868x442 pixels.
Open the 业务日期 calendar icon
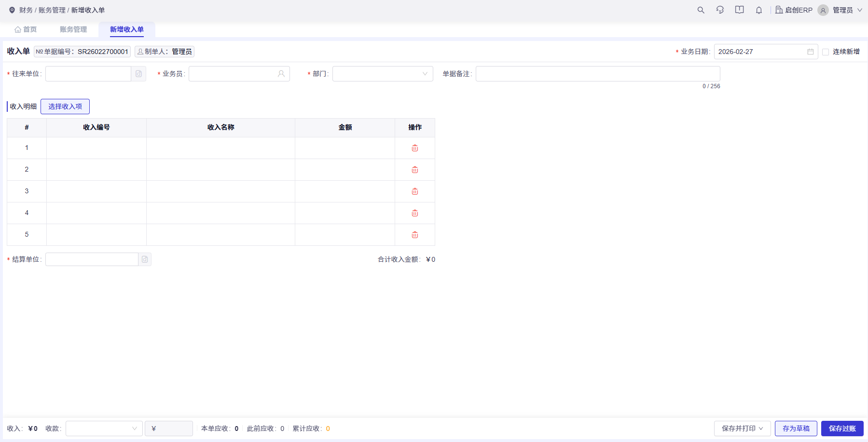(811, 52)
